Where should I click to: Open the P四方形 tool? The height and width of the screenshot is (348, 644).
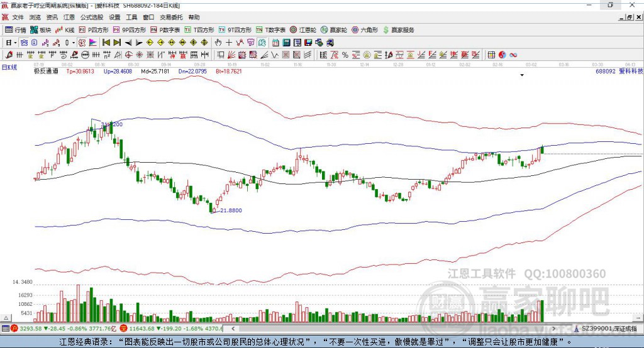click(x=94, y=30)
